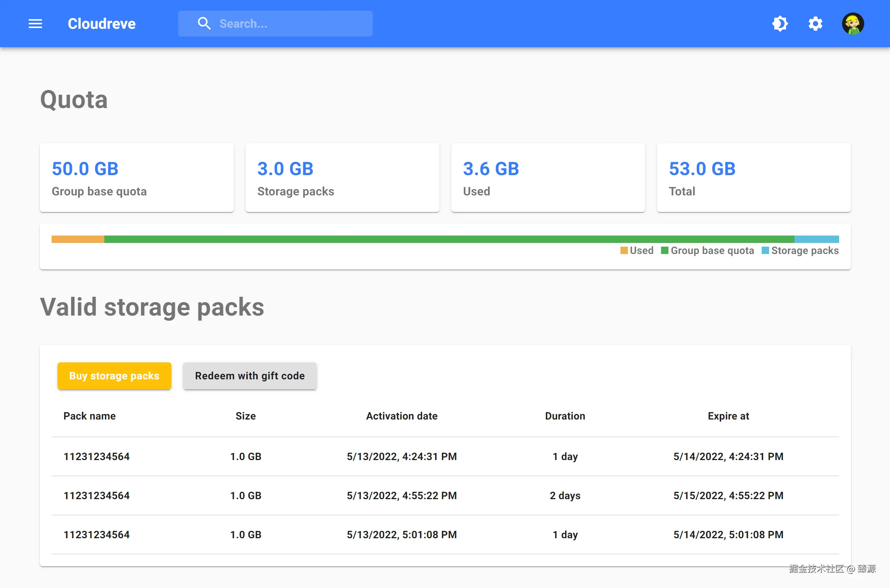Click green Group base quota swatch
This screenshot has height=588, width=890.
pyautogui.click(x=664, y=251)
